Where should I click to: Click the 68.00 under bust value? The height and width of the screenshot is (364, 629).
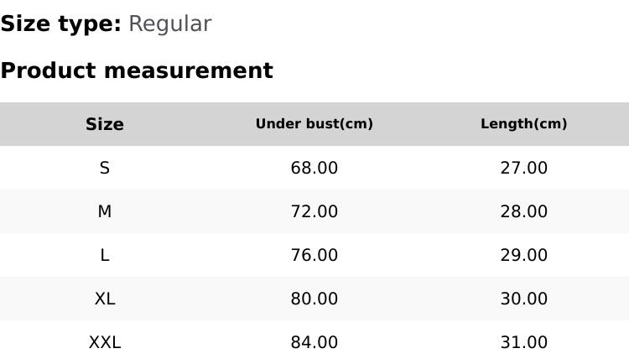314,168
